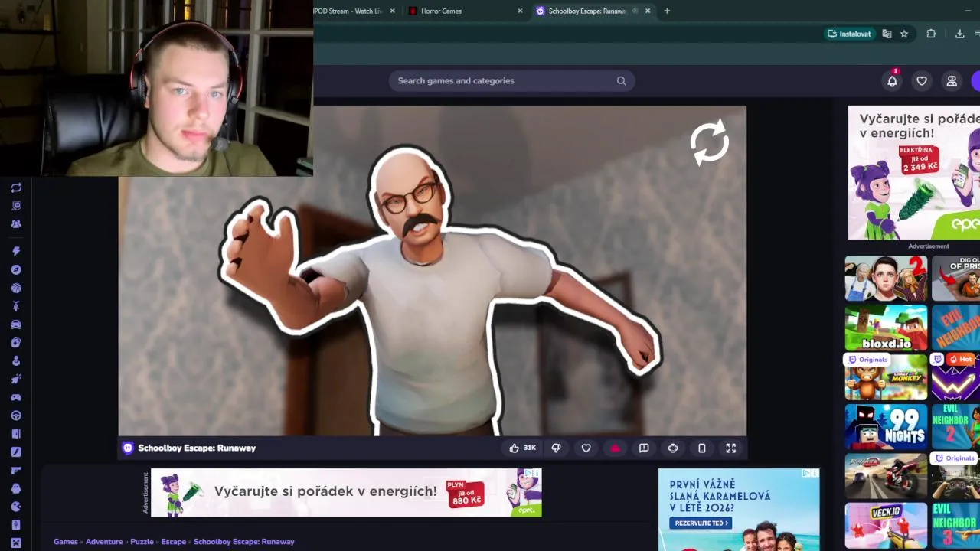Click the pink icon in game toolbar

[615, 448]
